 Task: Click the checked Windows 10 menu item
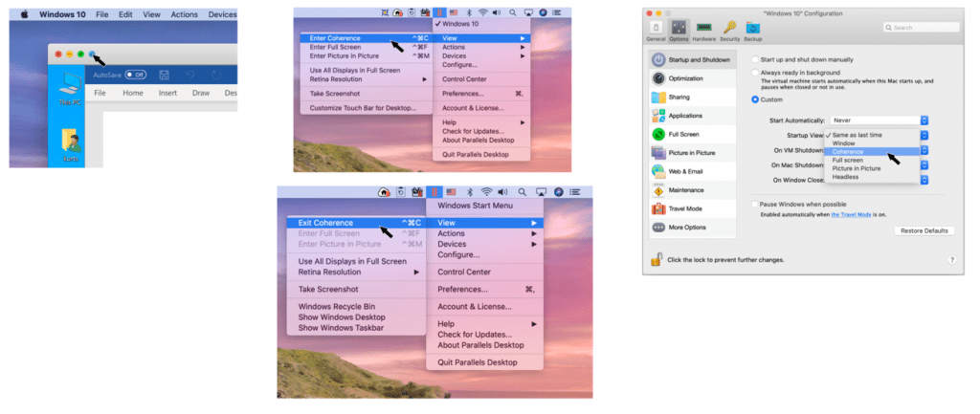point(481,24)
